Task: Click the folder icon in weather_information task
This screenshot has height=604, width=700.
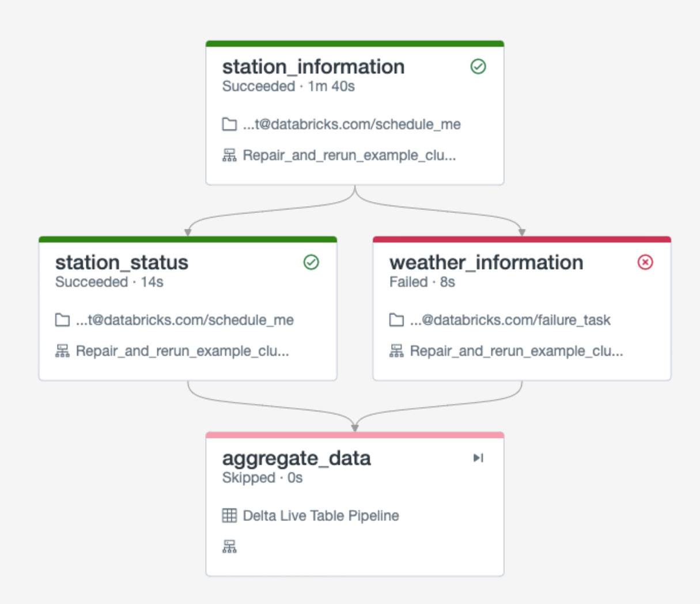Action: click(396, 320)
